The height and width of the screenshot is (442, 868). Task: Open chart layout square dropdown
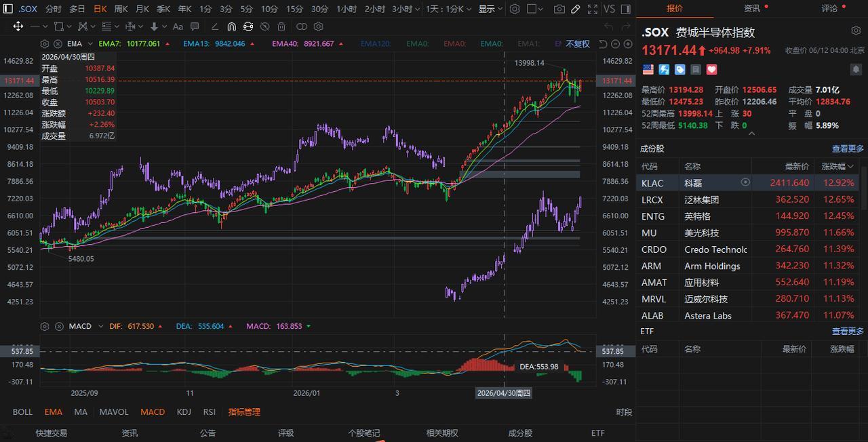[x=536, y=9]
